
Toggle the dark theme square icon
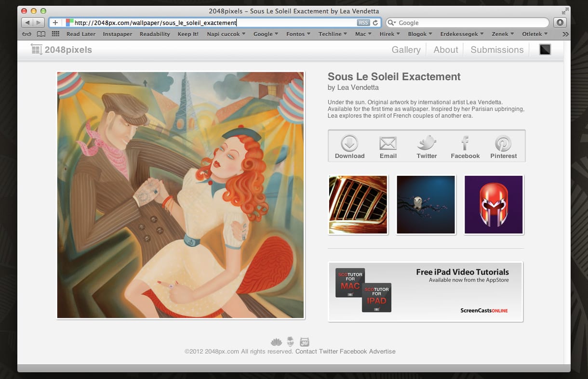tap(545, 49)
